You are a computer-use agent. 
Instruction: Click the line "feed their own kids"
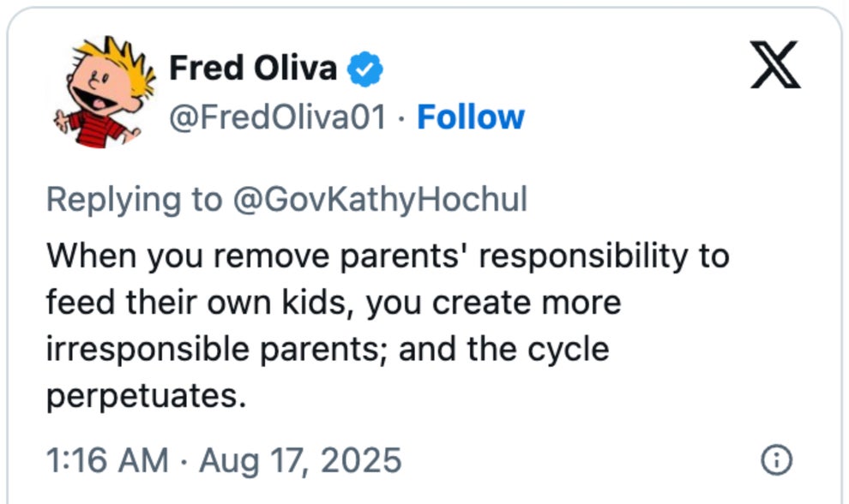pyautogui.click(x=333, y=303)
